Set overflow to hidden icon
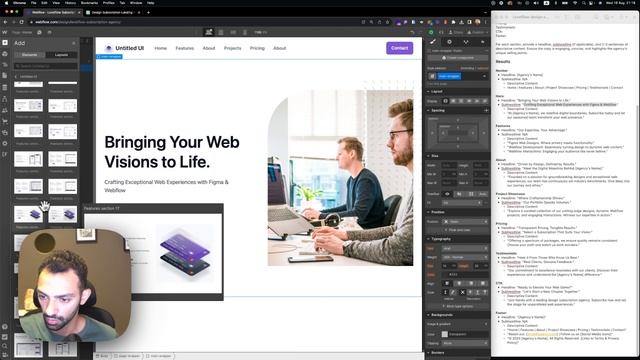Screen dimensions: 640x360 point(459,194)
